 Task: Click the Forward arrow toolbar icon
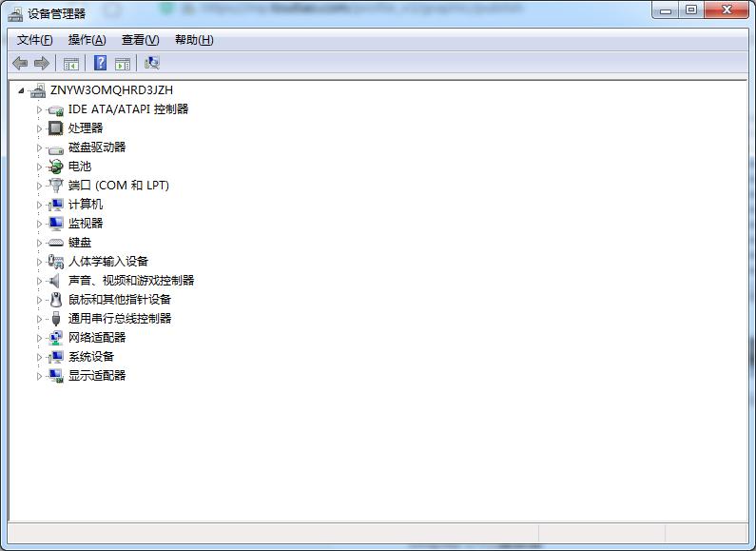(x=42, y=63)
